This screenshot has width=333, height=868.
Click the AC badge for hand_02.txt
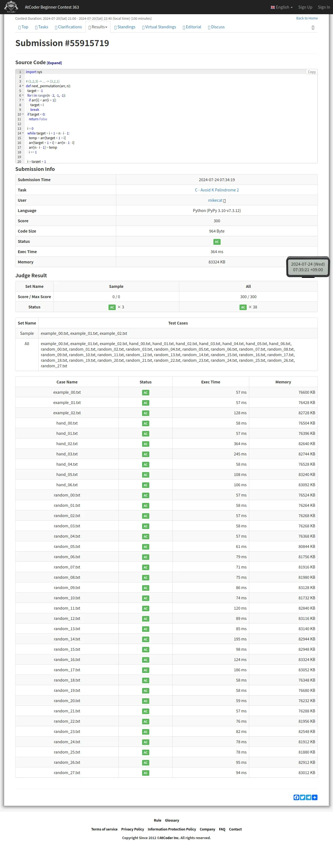pos(145,444)
